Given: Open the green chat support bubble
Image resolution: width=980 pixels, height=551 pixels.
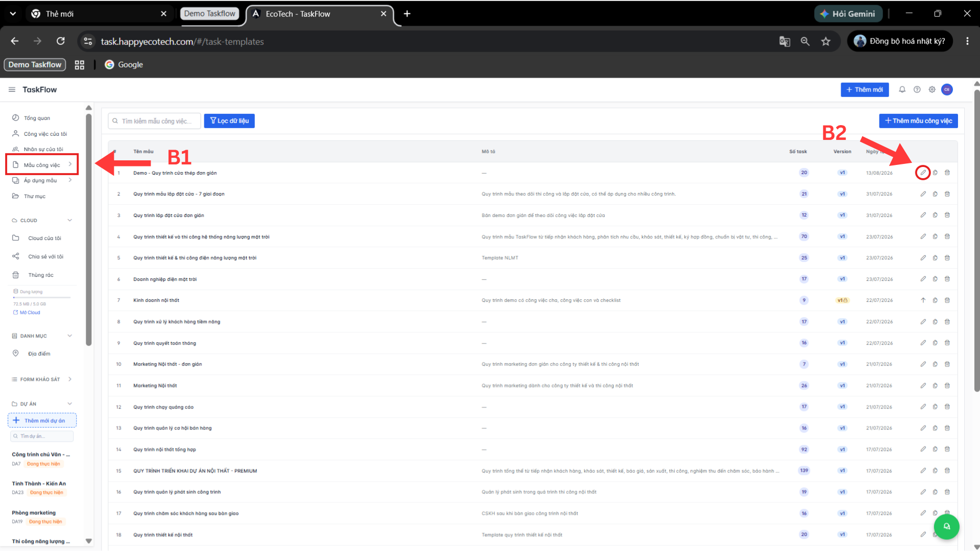Looking at the screenshot, I should click(946, 526).
